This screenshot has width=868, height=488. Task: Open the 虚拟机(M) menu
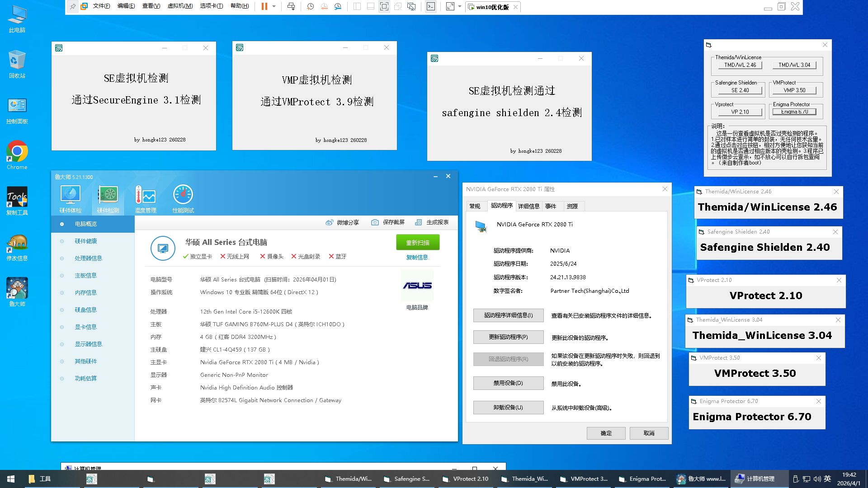[180, 6]
